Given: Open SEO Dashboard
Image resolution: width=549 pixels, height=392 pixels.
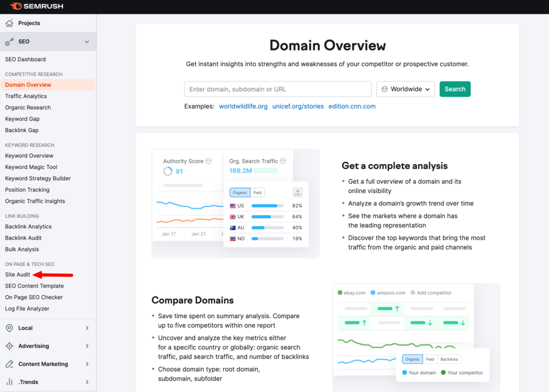Looking at the screenshot, I should pyautogui.click(x=25, y=59).
